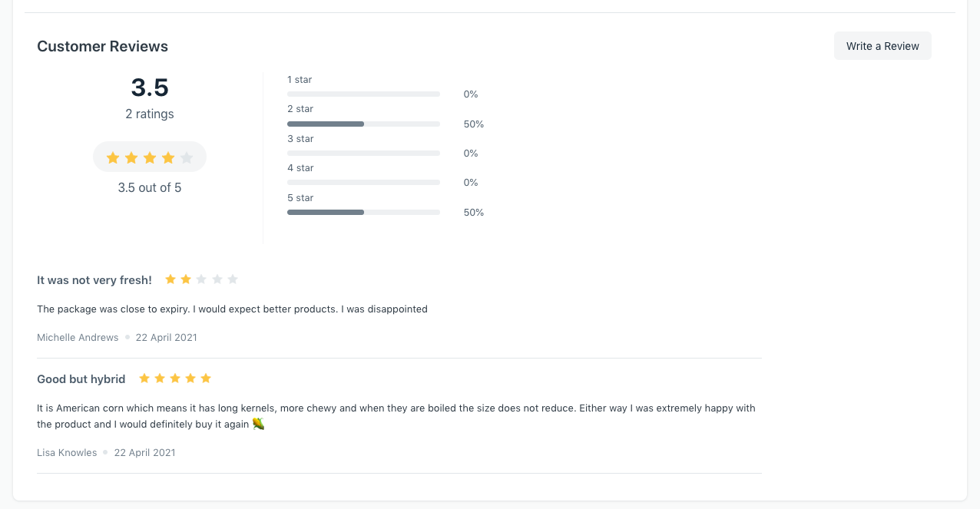Click the Write a Review button

point(882,45)
